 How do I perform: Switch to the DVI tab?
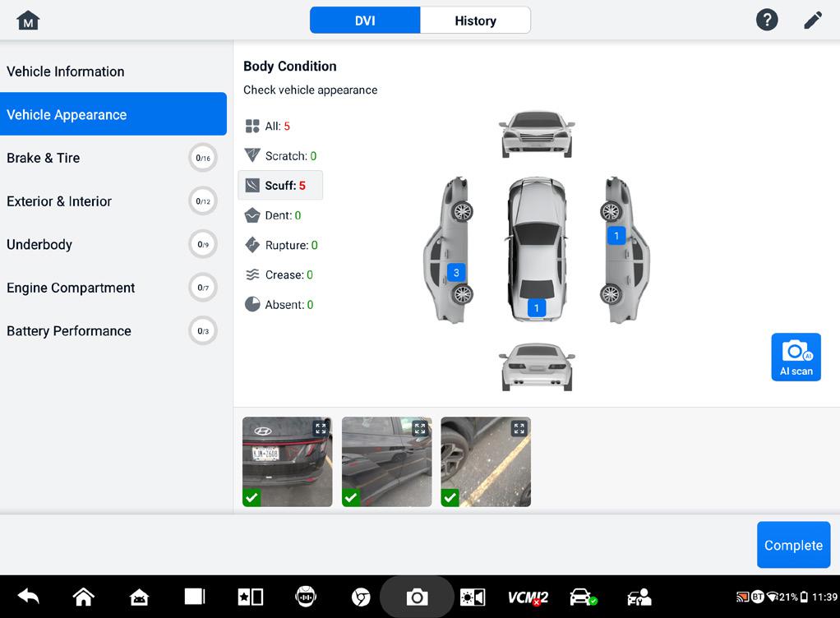365,21
